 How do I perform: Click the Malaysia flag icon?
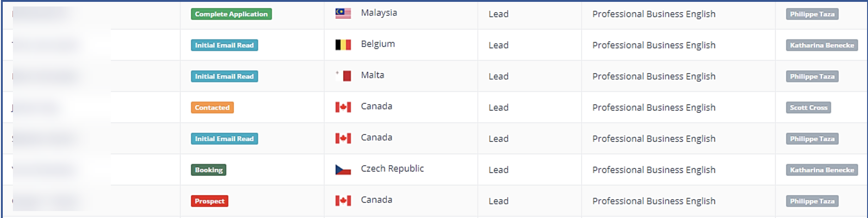[343, 14]
